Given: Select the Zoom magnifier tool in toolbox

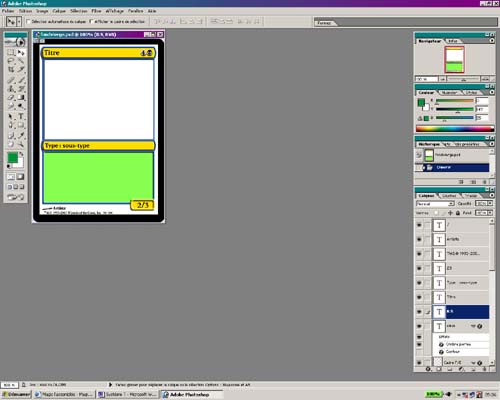Looking at the screenshot, I should (21, 144).
